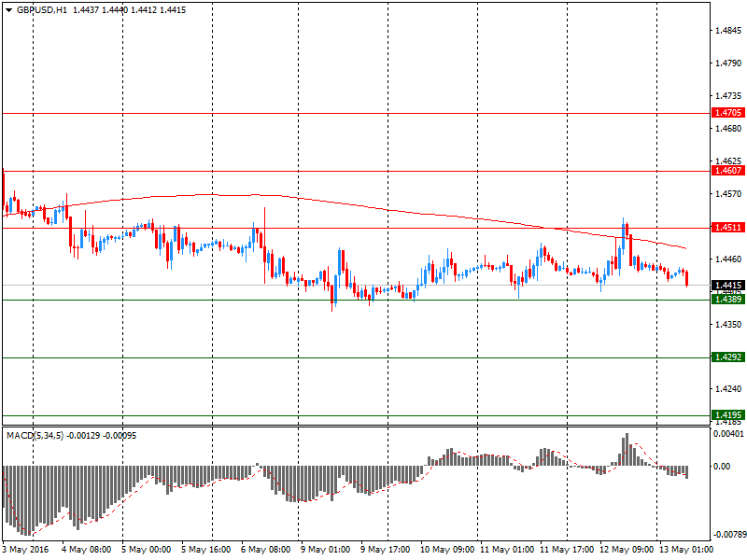Viewport: 747px width, 560px height.
Task: Click the 6 May 08:00 time axis label
Action: click(x=265, y=550)
